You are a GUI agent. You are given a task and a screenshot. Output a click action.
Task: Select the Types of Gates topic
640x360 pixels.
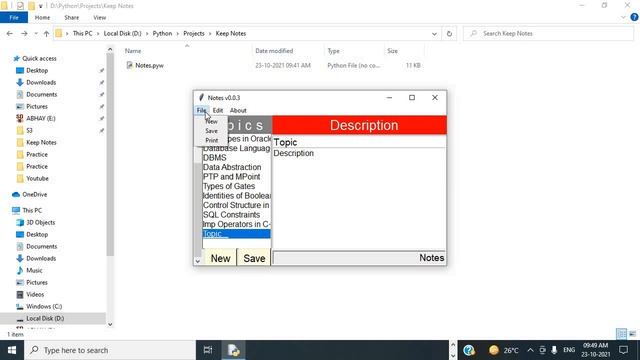click(236, 186)
